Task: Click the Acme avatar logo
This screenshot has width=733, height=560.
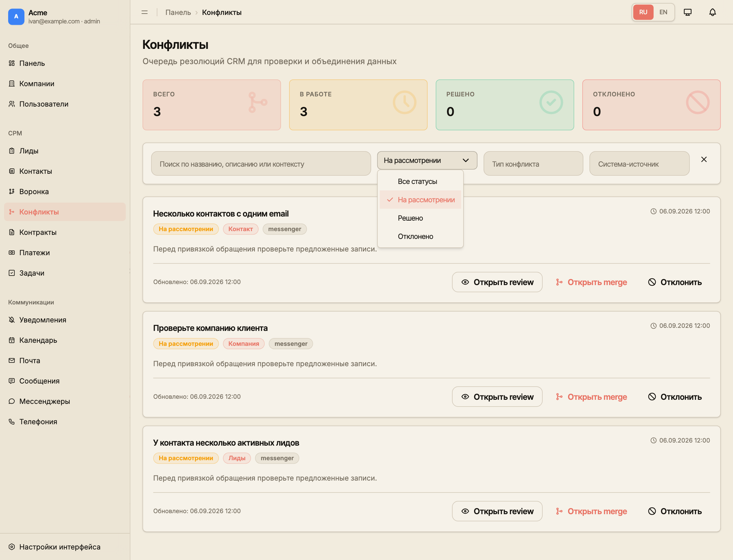Action: 16,17
